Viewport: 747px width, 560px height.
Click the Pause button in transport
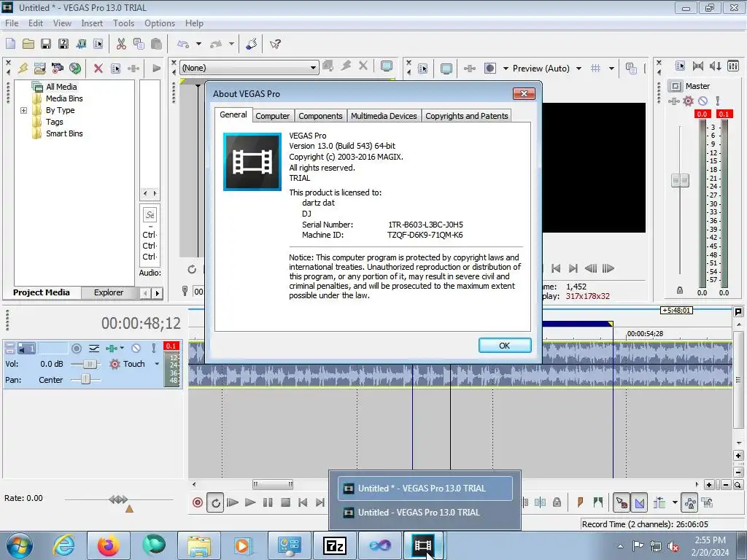268,502
